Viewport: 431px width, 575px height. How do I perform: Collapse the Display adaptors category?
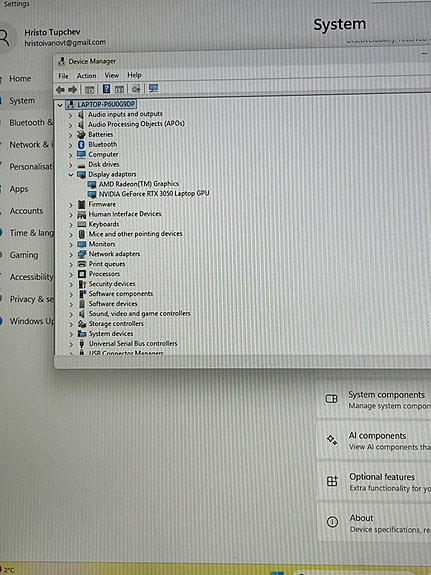tap(71, 175)
